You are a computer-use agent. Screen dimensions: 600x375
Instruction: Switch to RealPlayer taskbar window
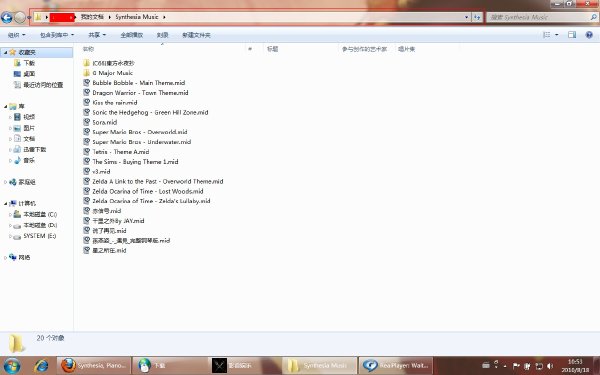(x=396, y=366)
